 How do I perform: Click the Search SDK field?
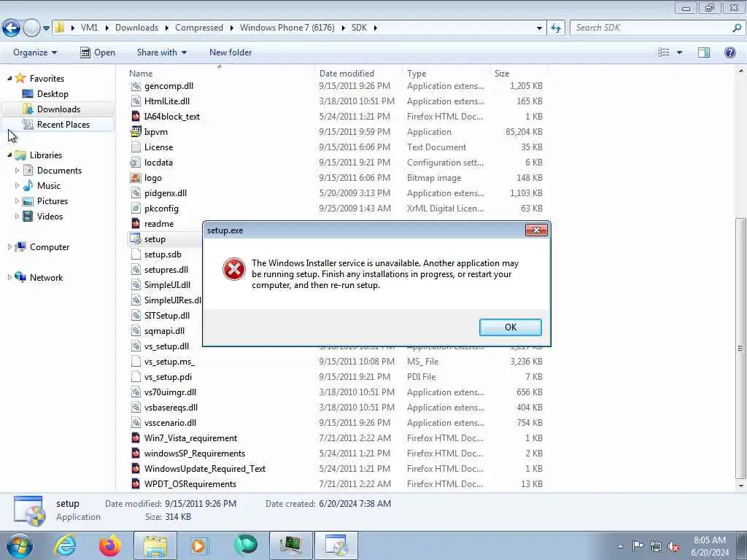coord(650,28)
